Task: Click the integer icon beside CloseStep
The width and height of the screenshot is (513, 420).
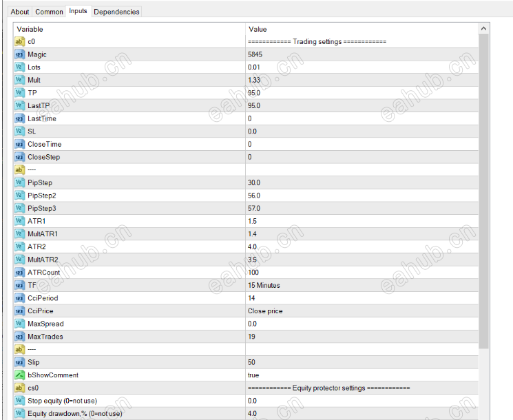Action: [19, 157]
